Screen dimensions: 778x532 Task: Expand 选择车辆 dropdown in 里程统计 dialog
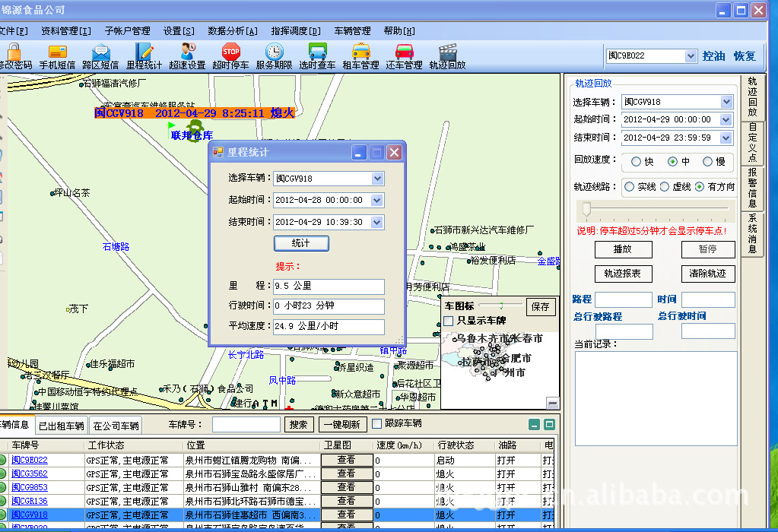click(377, 179)
